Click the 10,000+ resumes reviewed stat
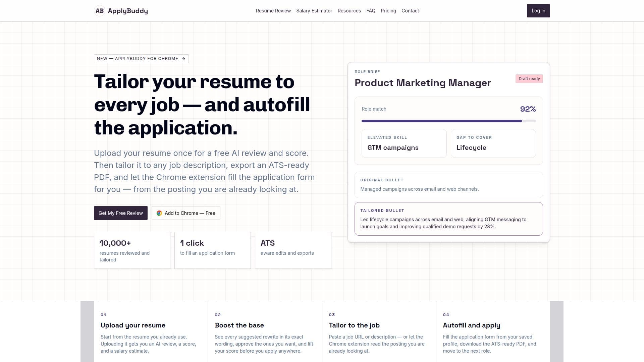644x362 pixels. tap(132, 250)
